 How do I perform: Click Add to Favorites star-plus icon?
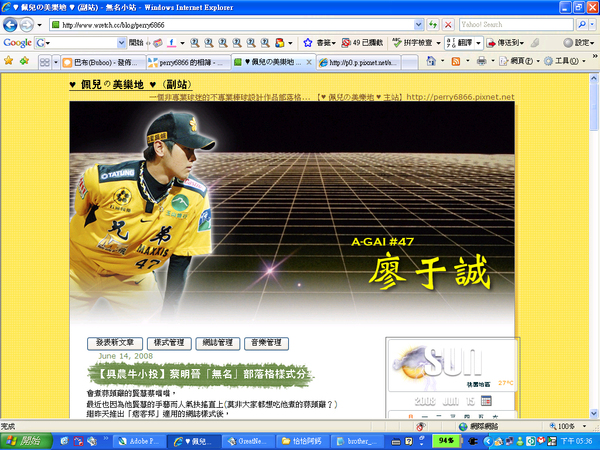tap(24, 61)
